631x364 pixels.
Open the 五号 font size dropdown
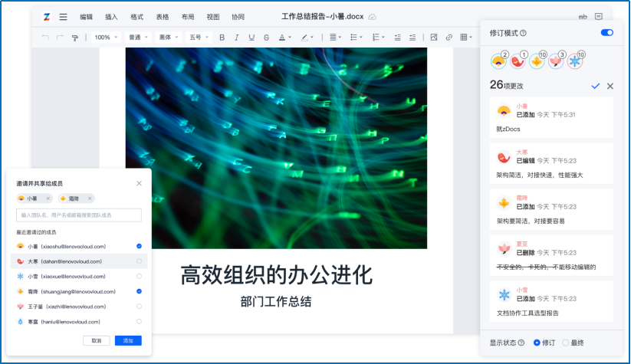pos(199,38)
